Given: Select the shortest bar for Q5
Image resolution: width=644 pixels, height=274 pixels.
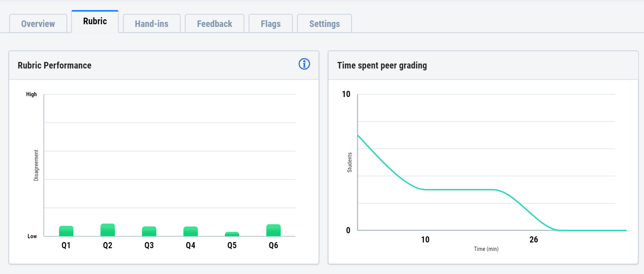Looking at the screenshot, I should 232,234.
